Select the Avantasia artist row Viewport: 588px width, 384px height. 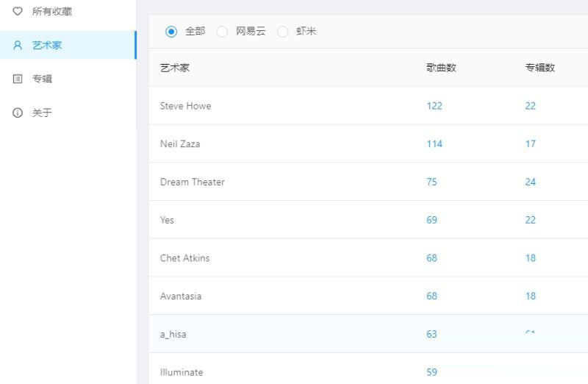180,296
